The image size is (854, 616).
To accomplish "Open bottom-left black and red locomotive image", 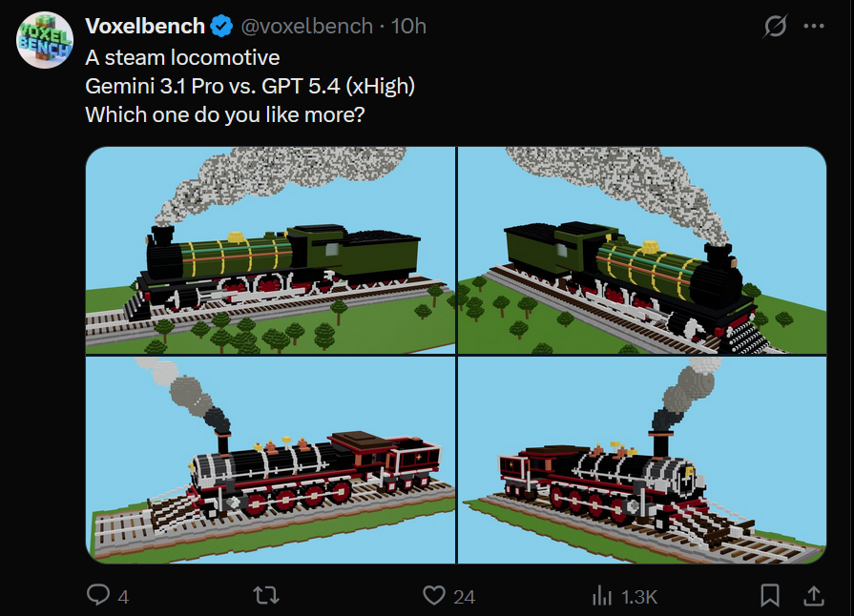I will point(270,460).
